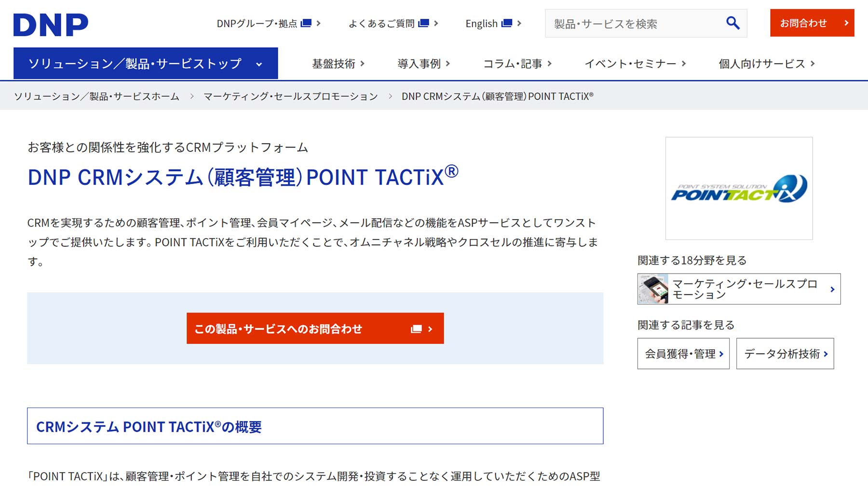868x488 pixels.
Task: Click external window icon next to English
Action: [507, 23]
